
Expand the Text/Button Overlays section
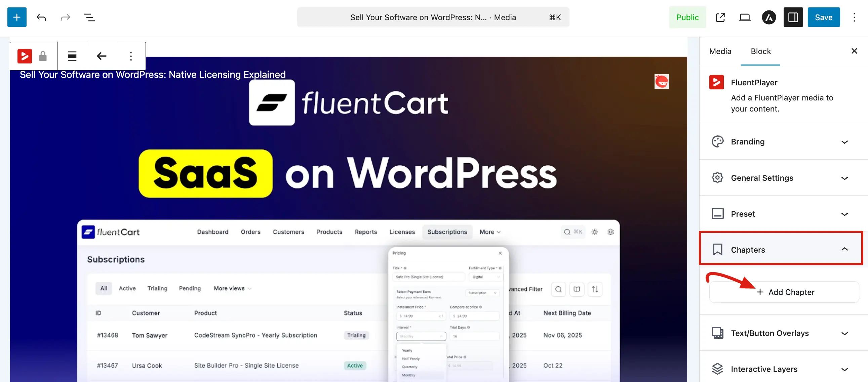click(783, 333)
